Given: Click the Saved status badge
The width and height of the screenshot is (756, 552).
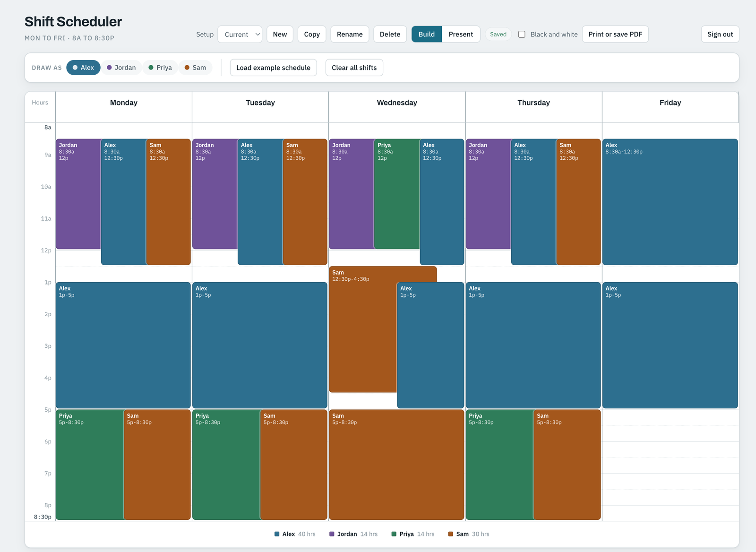Looking at the screenshot, I should point(498,34).
